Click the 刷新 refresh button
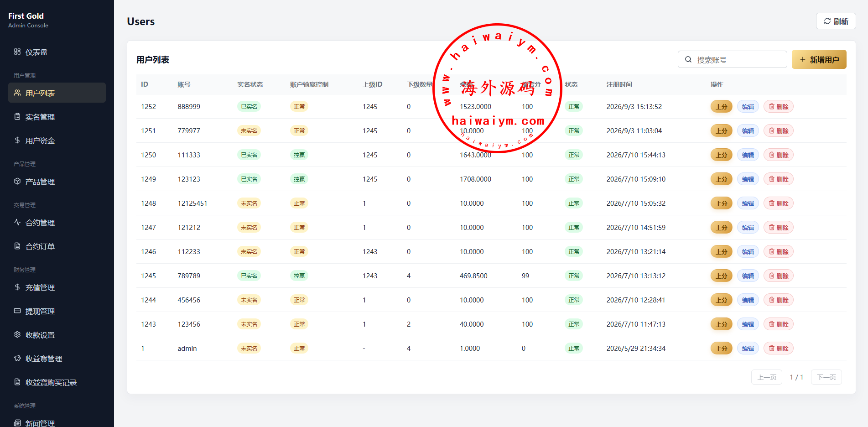Viewport: 868px width, 427px height. (836, 21)
